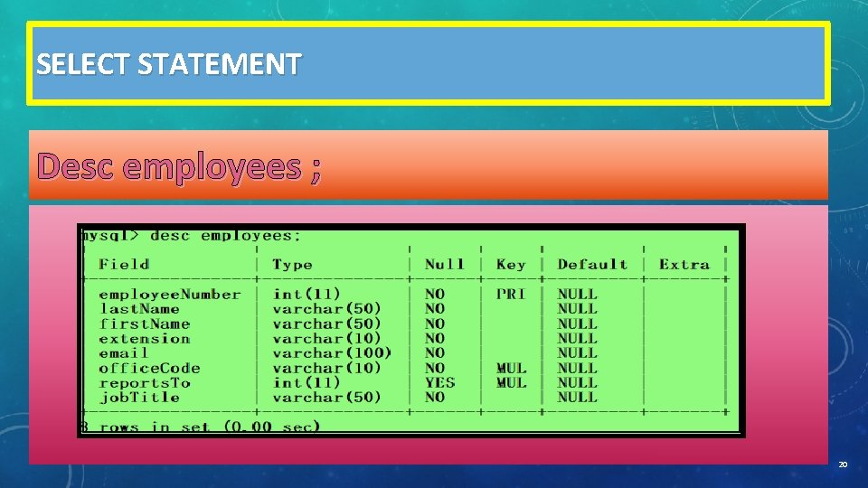Screen dimensions: 868x488
Task: Click the MUL key in reportsTo row
Action: [x=511, y=383]
